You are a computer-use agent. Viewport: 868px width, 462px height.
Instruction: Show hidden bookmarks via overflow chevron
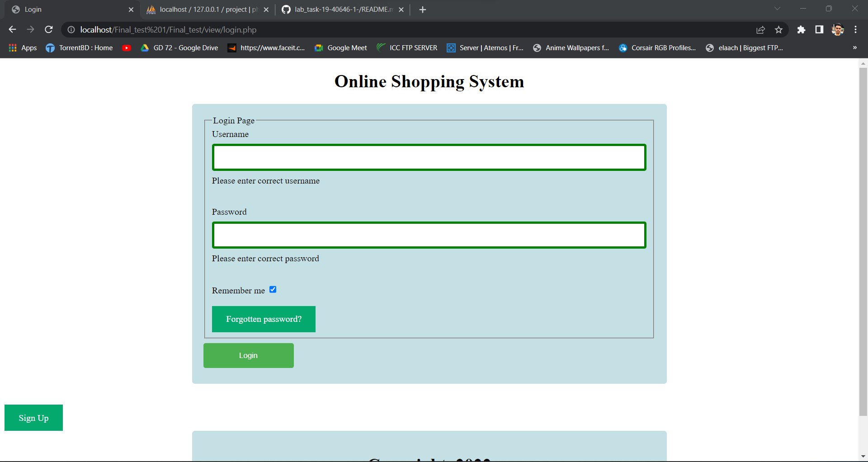(854, 47)
